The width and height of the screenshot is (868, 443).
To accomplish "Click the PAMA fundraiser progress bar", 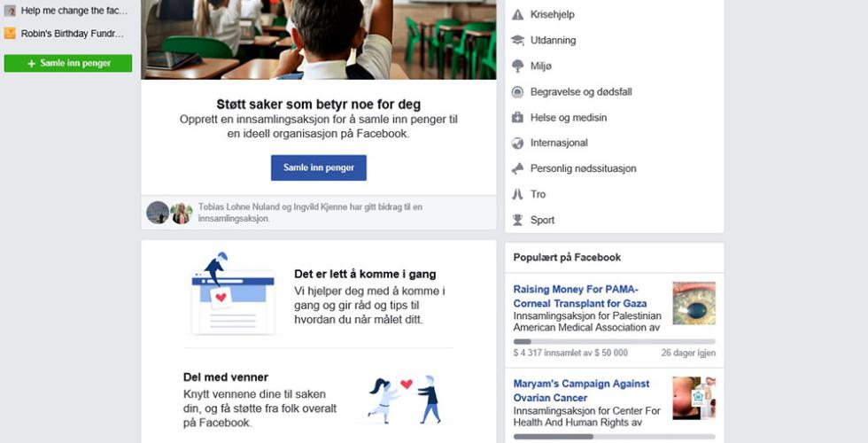I will (x=614, y=342).
